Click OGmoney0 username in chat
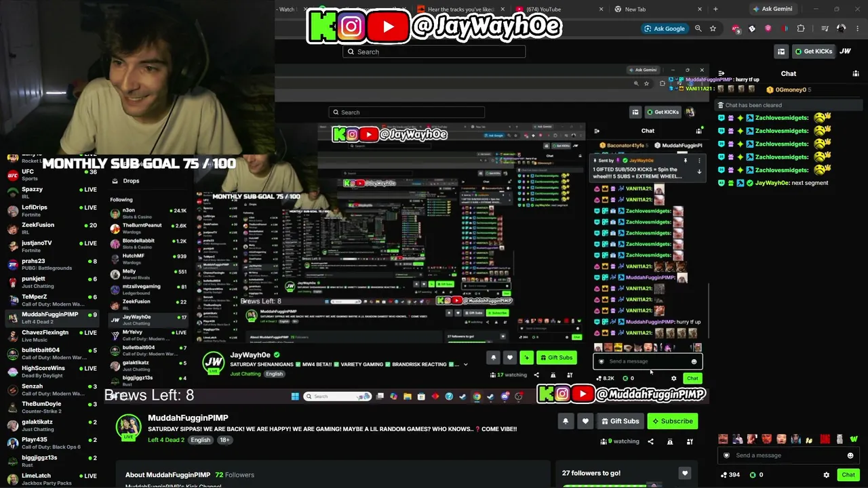868x488 pixels. [x=791, y=89]
